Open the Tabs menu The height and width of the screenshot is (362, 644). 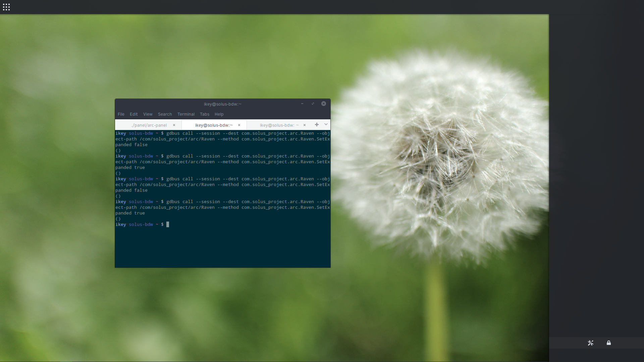tap(205, 114)
